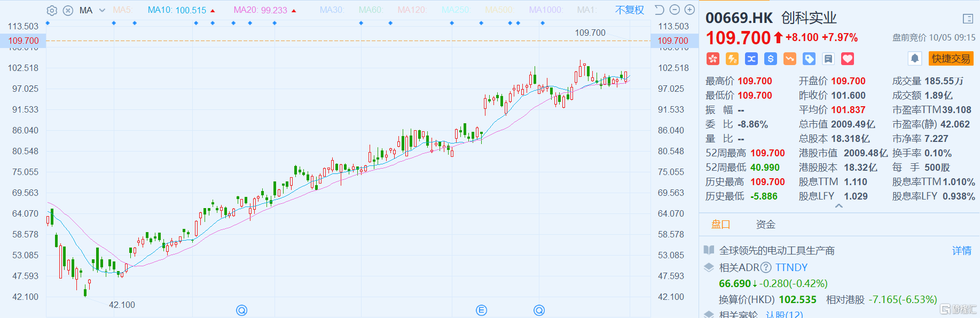Open MA indicator settings gear
The height and width of the screenshot is (318, 980).
pyautogui.click(x=52, y=10)
